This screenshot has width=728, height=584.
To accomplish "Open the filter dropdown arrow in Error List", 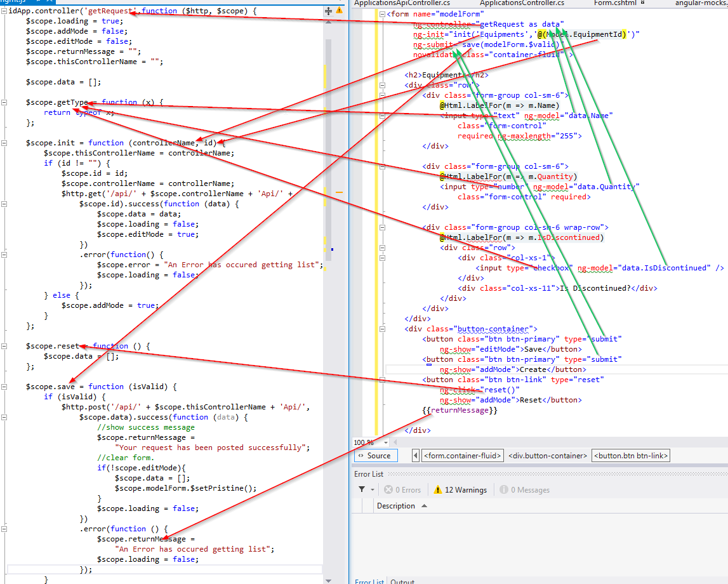I will pyautogui.click(x=373, y=490).
